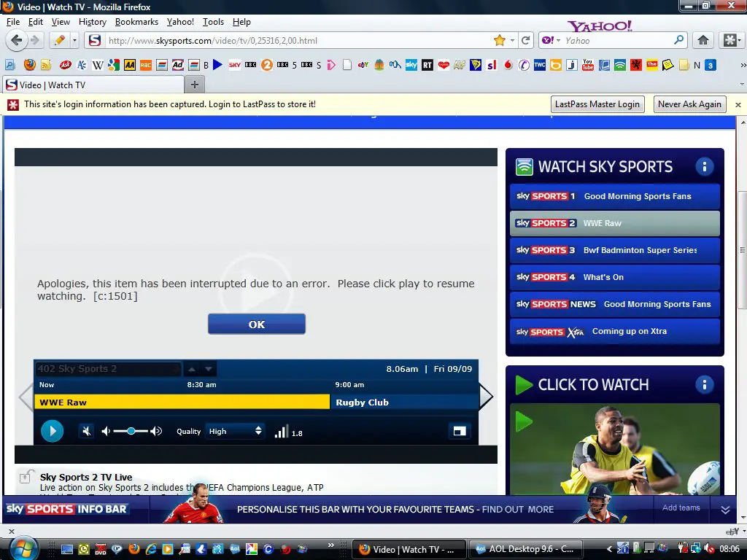Collapse the Sky Sports Info Bar
The width and height of the screenshot is (747, 560).
[725, 510]
